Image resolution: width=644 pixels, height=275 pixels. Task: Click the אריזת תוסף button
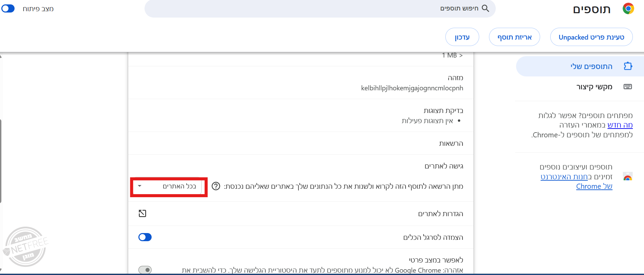(514, 37)
